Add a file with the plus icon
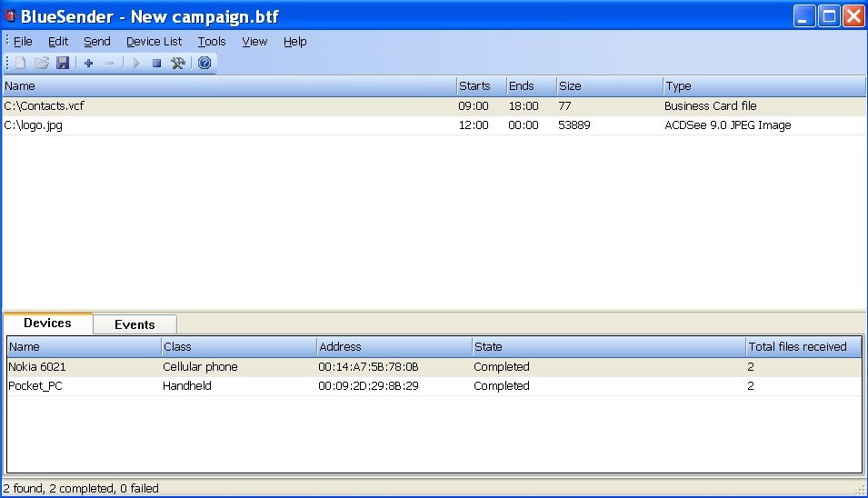 click(88, 64)
